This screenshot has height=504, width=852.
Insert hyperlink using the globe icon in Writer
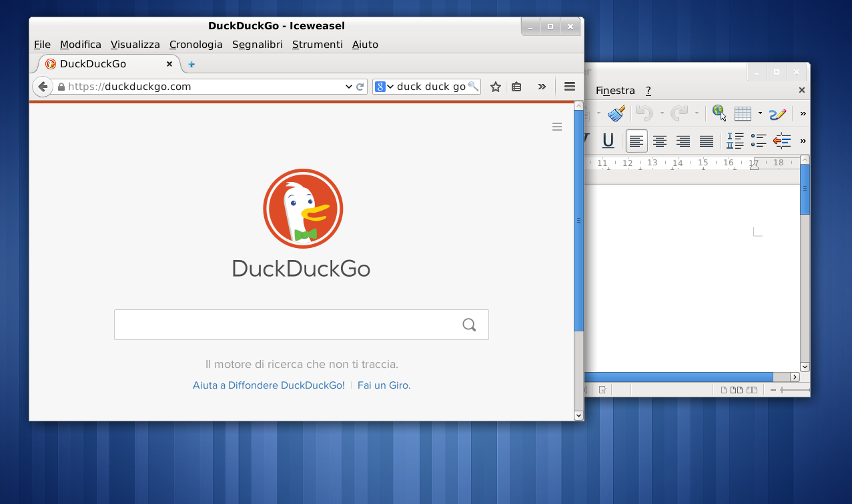(x=719, y=113)
